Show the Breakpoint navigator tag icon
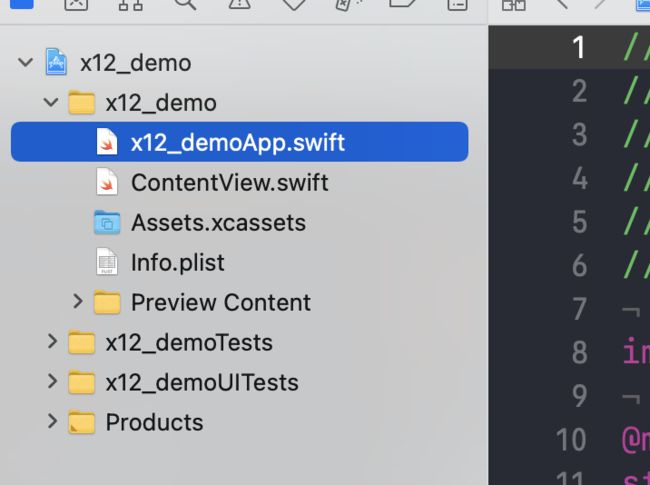The width and height of the screenshot is (650, 485). [x=403, y=3]
